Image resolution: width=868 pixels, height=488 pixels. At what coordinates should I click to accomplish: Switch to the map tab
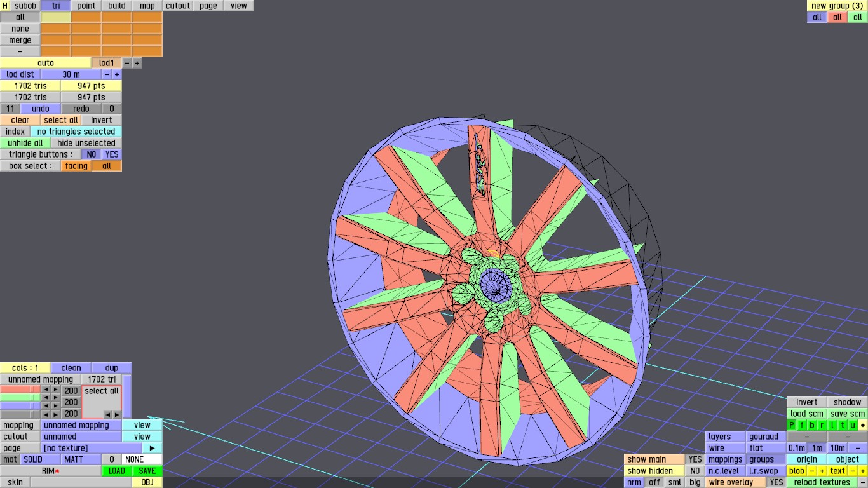[147, 6]
